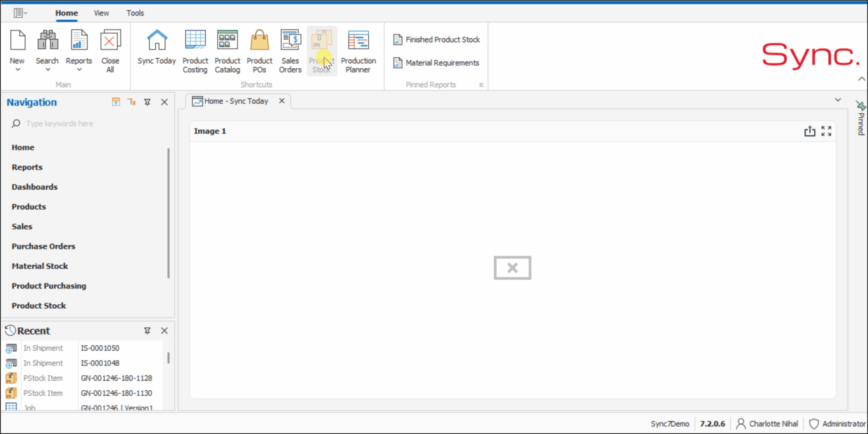Open the document tabs list dropdown
The height and width of the screenshot is (434, 868).
pyautogui.click(x=838, y=100)
